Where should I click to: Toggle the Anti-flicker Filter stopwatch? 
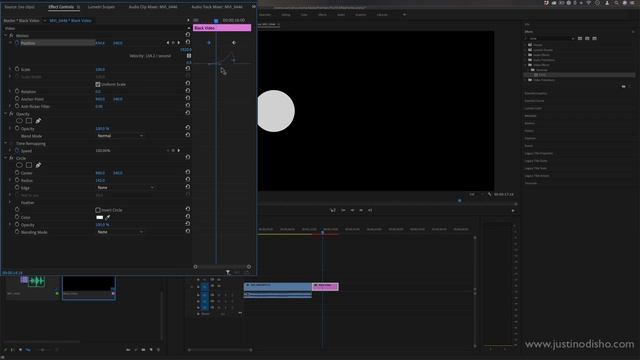pos(17,106)
